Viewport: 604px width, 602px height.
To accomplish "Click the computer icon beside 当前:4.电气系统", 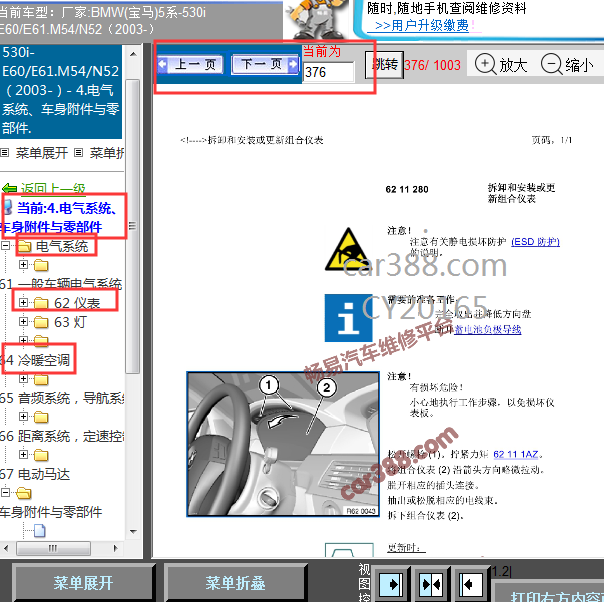I will coord(8,208).
